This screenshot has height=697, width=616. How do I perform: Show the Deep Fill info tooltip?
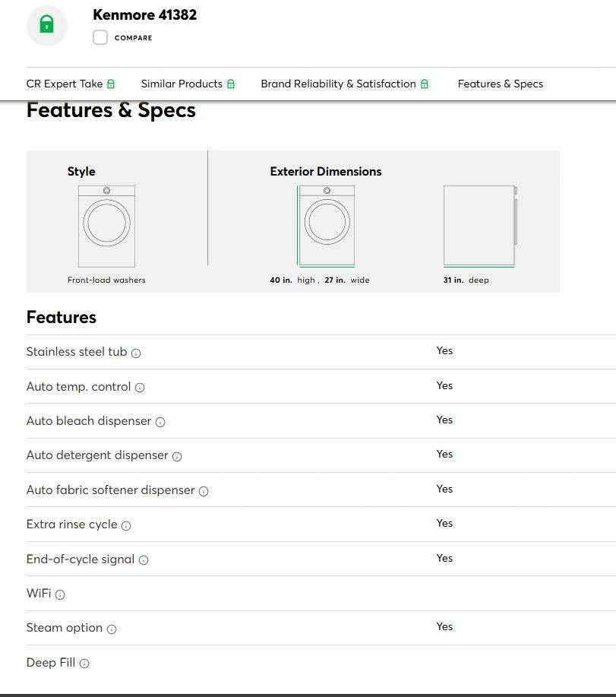(84, 664)
